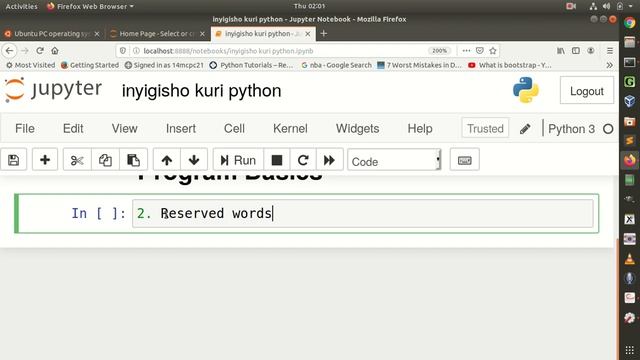Paste cells below with clipboard icon

(x=133, y=160)
